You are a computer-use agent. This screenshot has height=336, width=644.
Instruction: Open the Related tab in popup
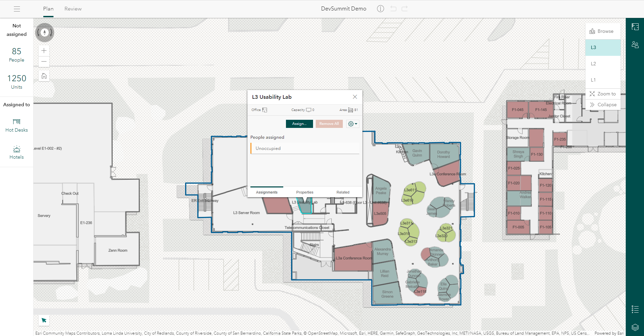tap(343, 192)
